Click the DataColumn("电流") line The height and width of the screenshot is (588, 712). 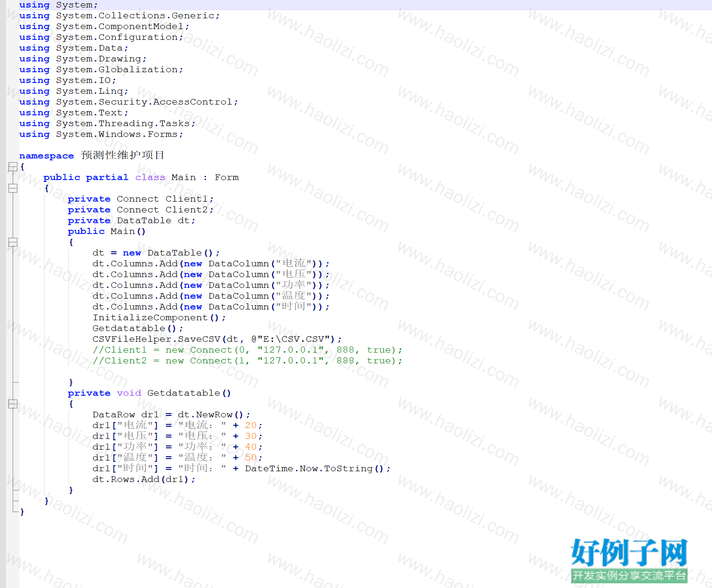tap(211, 264)
